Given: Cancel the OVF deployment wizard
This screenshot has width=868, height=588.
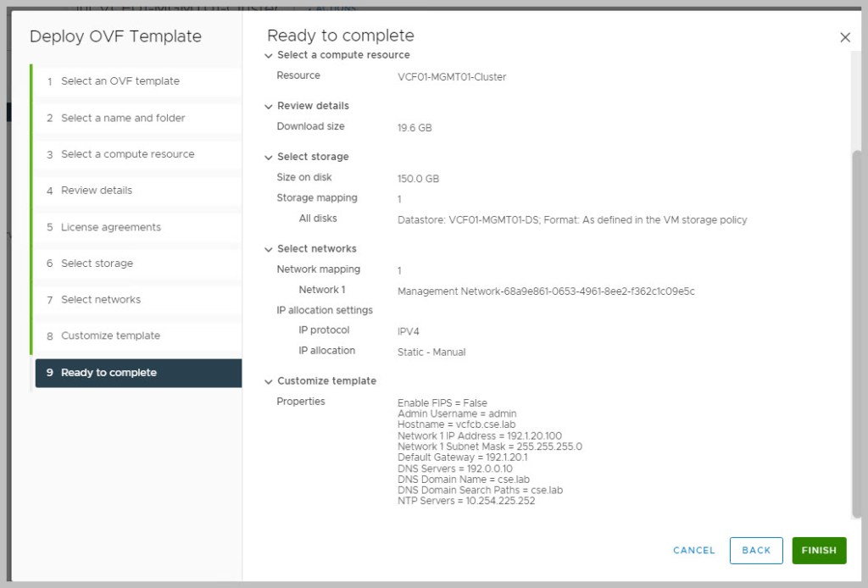Looking at the screenshot, I should coord(693,551).
